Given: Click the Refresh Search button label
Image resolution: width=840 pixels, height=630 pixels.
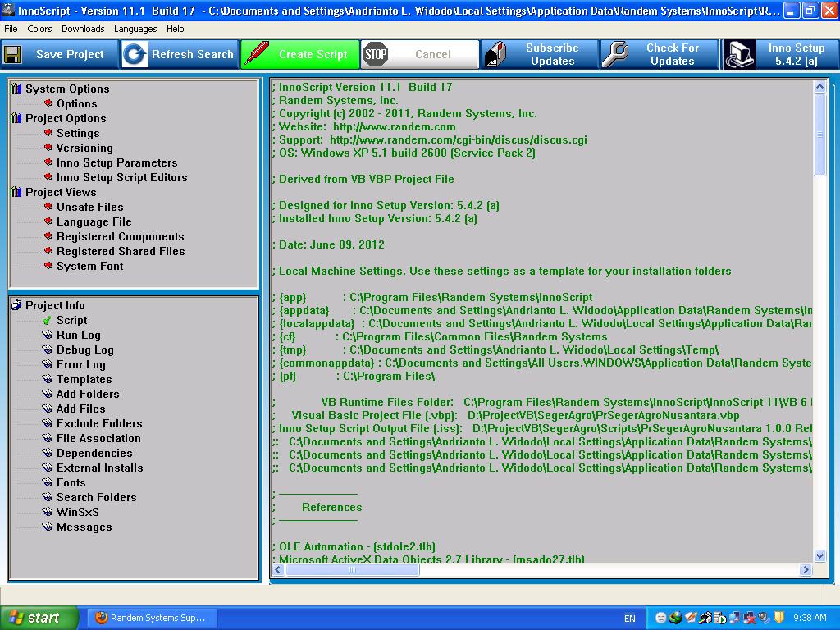Looking at the screenshot, I should coord(193,55).
